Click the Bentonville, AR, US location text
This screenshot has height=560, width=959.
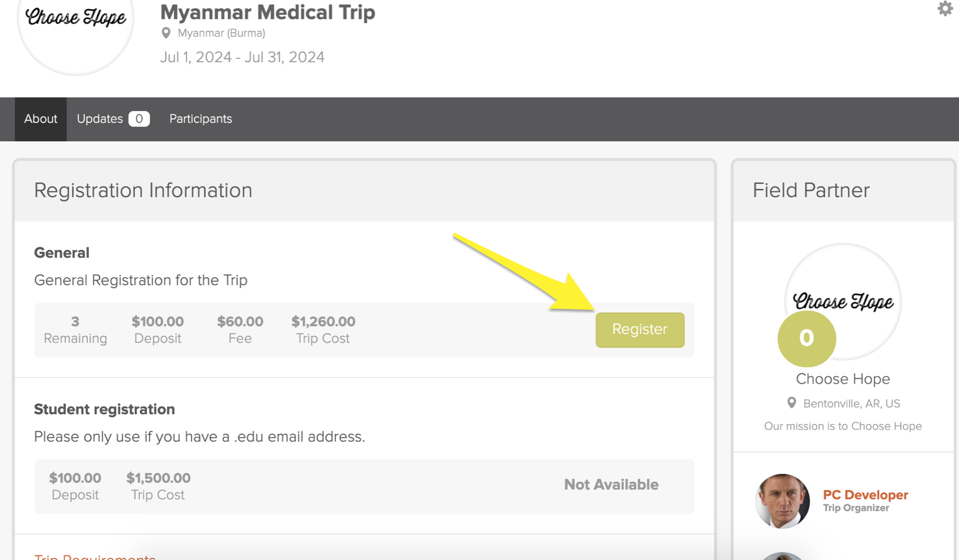[851, 404]
